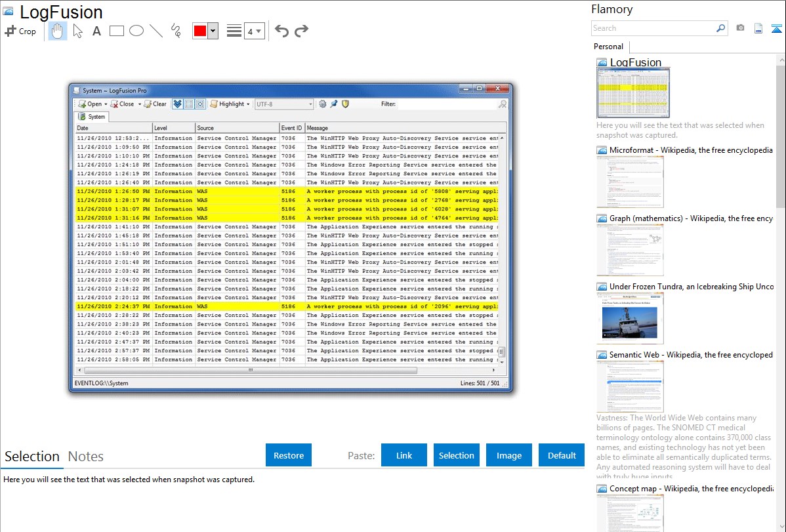
Task: Select the System tab in LogFusion
Action: click(93, 116)
